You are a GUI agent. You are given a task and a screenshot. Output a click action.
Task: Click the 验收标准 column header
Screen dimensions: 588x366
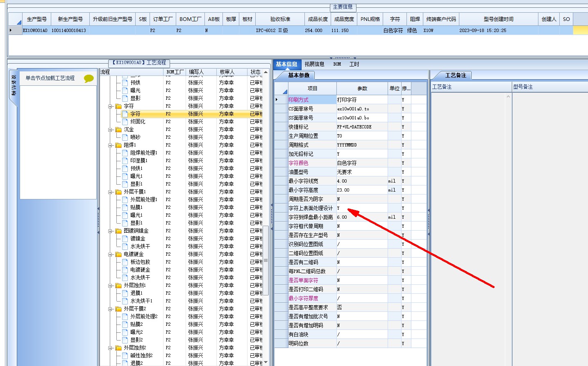280,19
